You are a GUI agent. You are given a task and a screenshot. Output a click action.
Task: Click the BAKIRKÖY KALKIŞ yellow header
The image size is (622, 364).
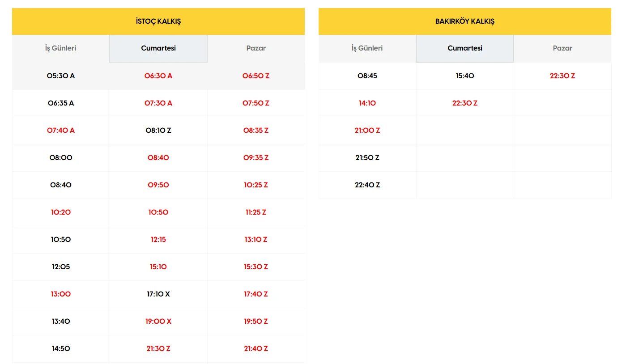[x=465, y=21]
